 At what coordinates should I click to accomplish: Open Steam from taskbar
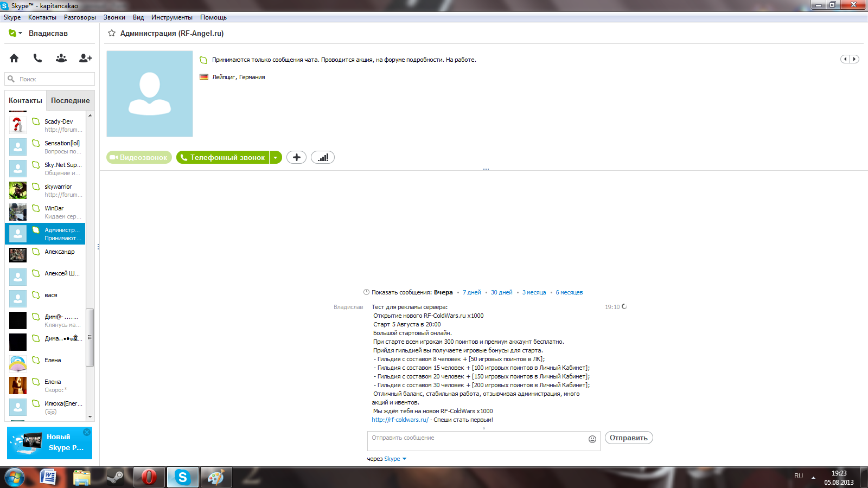pyautogui.click(x=115, y=477)
